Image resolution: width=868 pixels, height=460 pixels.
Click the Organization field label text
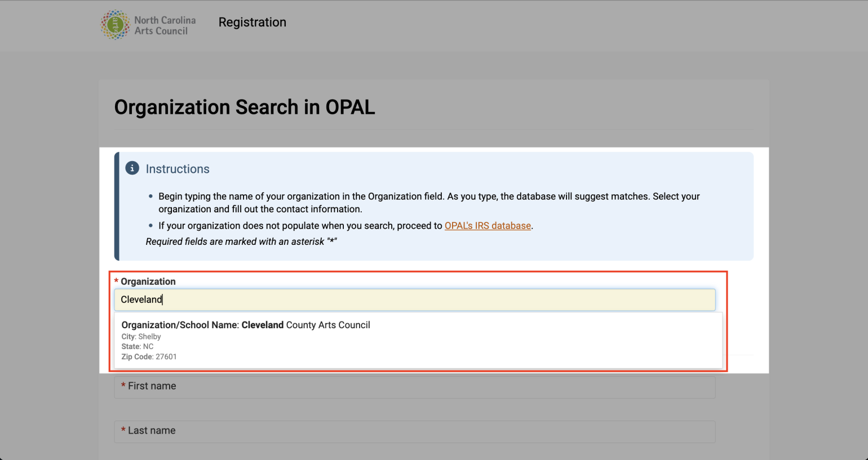pos(148,281)
